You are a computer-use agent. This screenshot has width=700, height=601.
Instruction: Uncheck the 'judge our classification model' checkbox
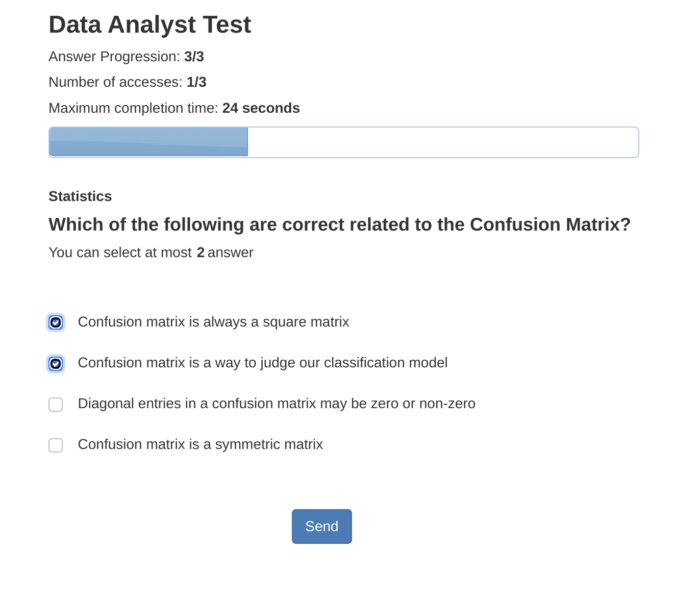[x=56, y=364]
